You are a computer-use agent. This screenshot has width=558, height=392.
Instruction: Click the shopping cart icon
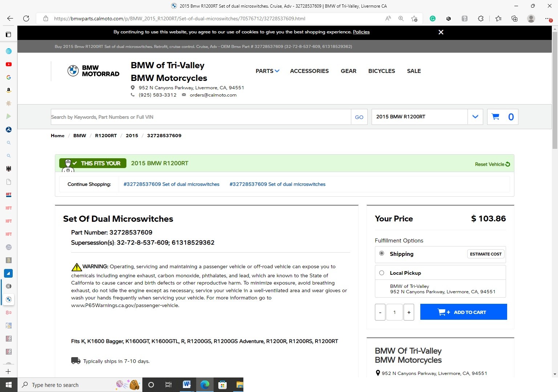coord(495,117)
